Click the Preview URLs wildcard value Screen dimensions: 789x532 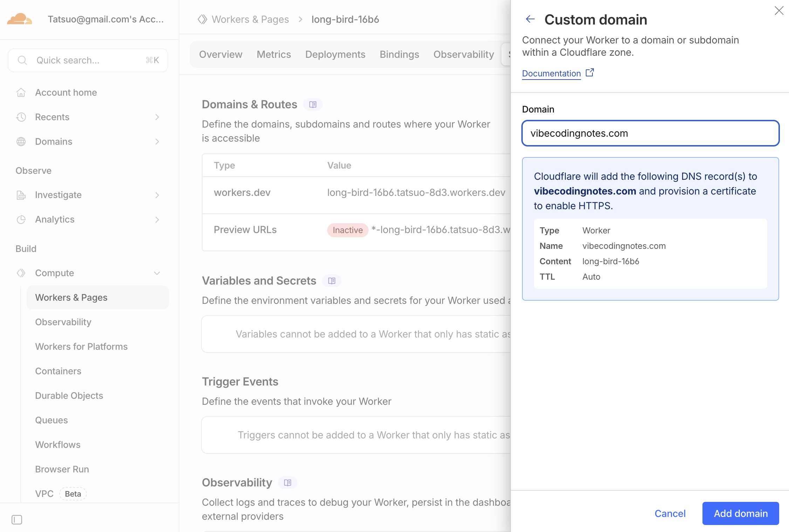[x=441, y=230]
